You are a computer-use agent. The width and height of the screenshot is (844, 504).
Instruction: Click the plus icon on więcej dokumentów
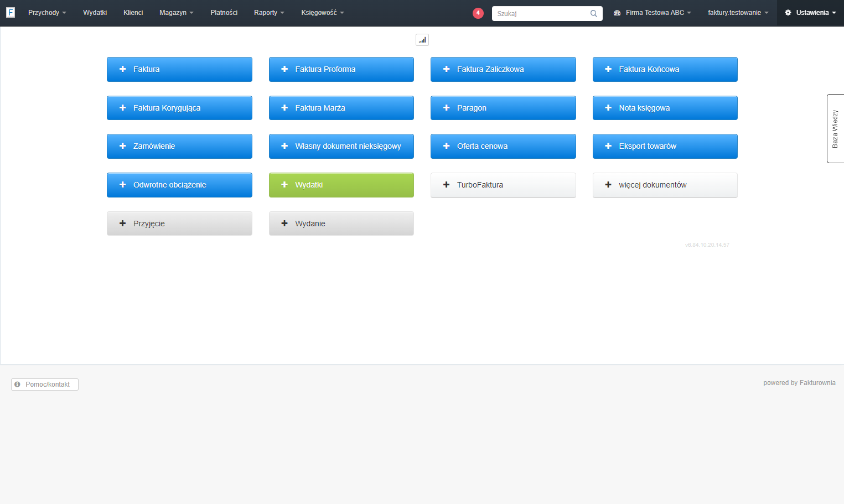tap(608, 185)
